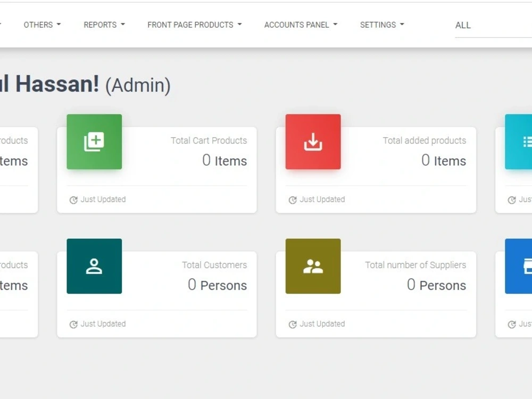Click 'Just Updated' in Total Cart Products card
This screenshot has width=532, height=399.
point(103,199)
